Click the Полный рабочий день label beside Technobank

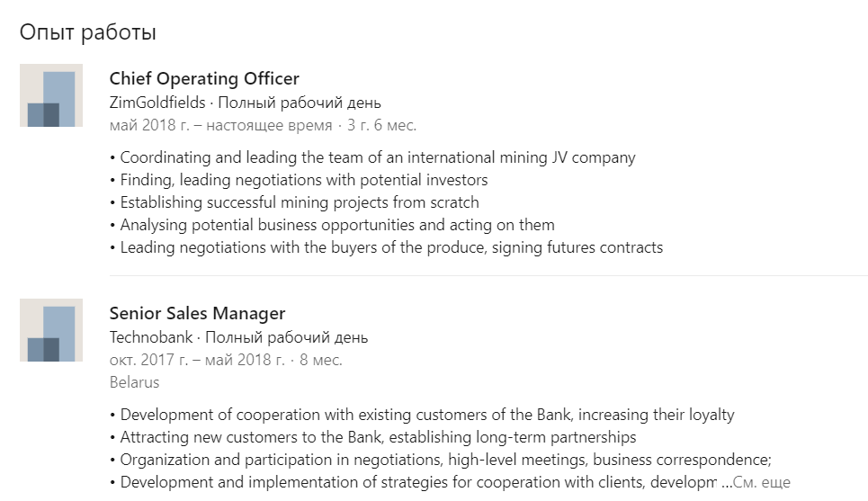pyautogui.click(x=287, y=337)
